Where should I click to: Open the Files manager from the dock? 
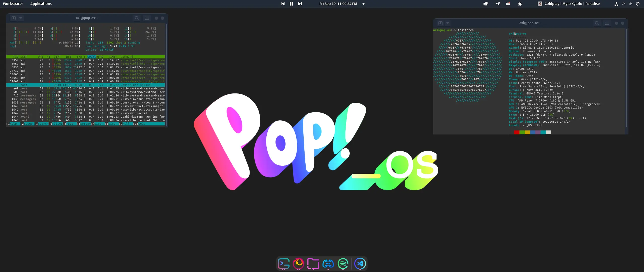tap(313, 263)
